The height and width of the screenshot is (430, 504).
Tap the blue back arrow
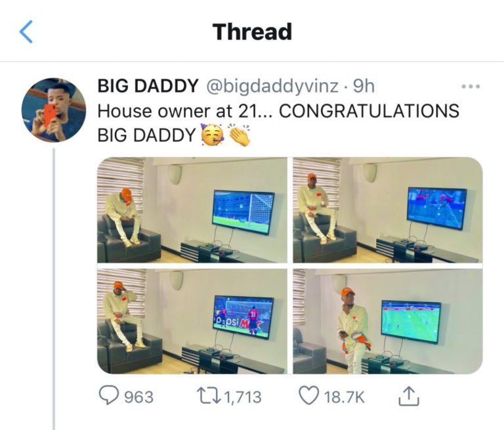click(x=26, y=32)
